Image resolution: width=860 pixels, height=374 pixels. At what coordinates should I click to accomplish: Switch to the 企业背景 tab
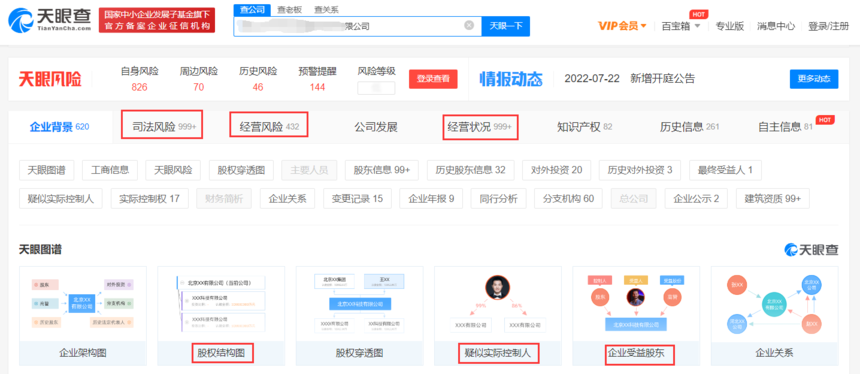tap(59, 127)
